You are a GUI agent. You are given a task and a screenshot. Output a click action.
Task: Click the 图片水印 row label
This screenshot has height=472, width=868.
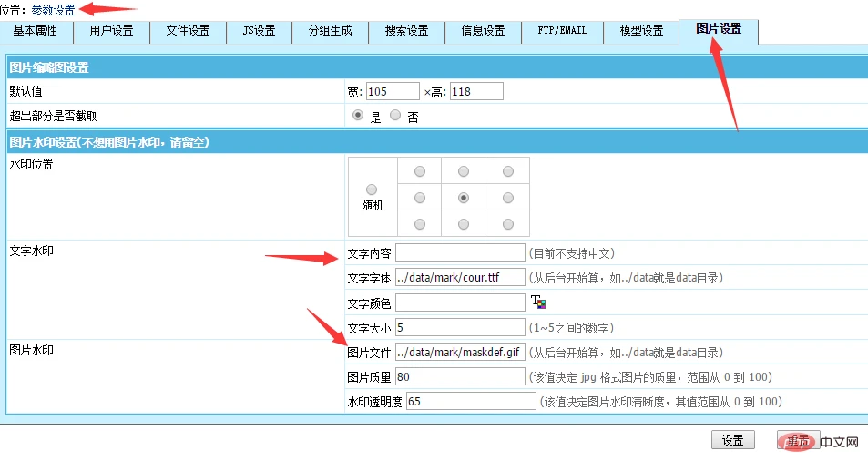(x=32, y=350)
